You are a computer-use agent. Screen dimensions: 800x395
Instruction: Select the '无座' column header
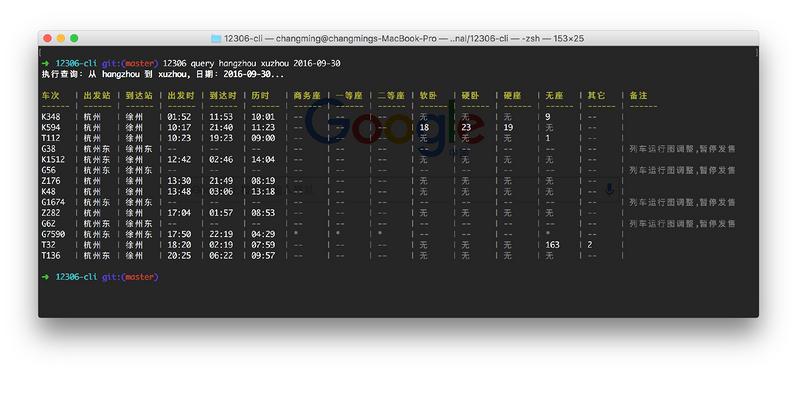tap(554, 95)
